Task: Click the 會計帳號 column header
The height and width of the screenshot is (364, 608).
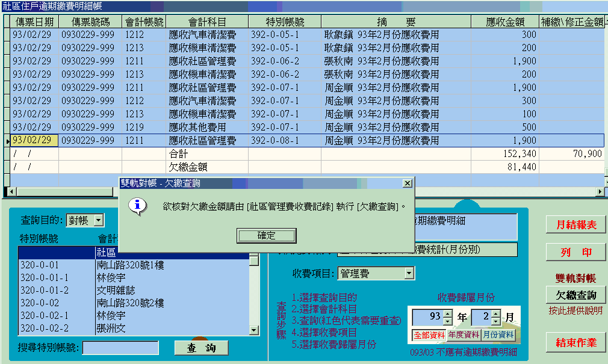Action: click(x=144, y=22)
